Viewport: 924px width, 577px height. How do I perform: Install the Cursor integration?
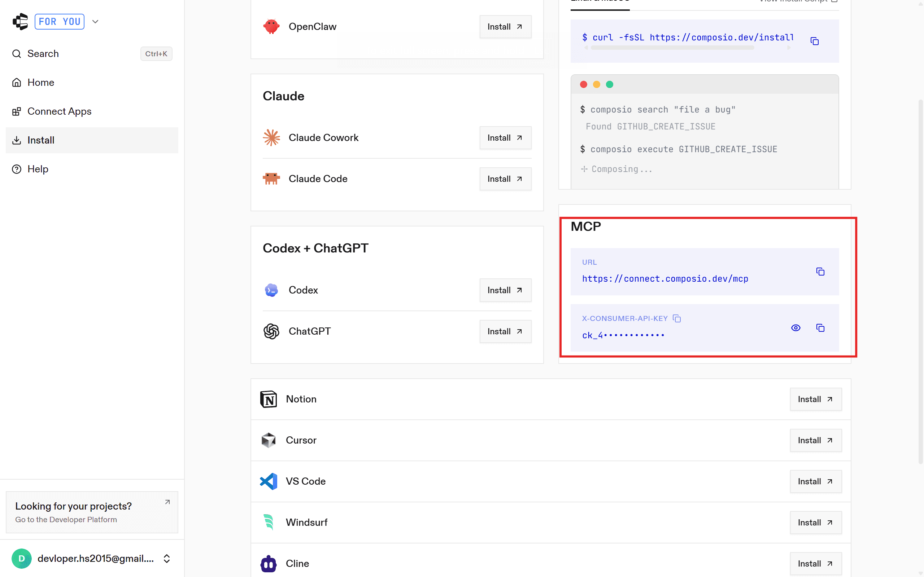click(x=815, y=440)
